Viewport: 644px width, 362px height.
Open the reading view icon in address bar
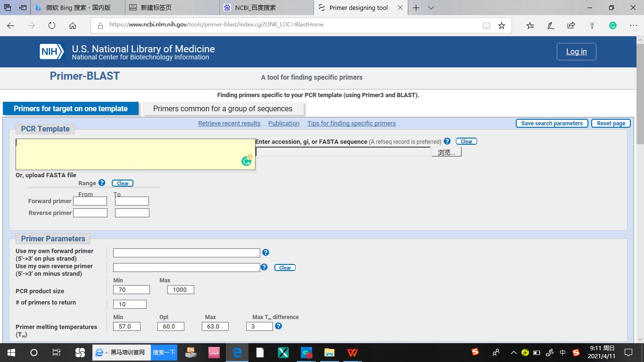[487, 25]
